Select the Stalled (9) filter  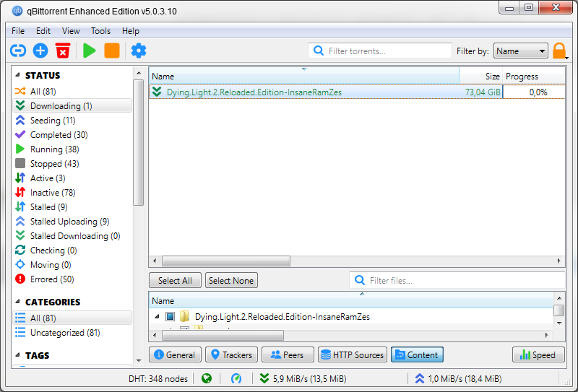(72, 206)
